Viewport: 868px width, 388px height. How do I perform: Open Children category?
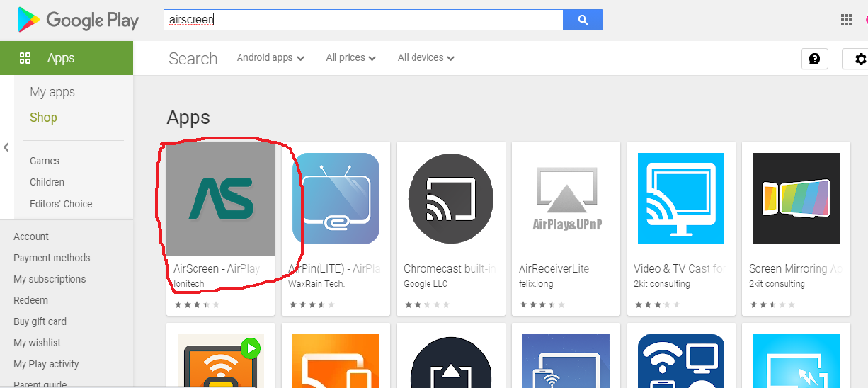[x=47, y=182]
